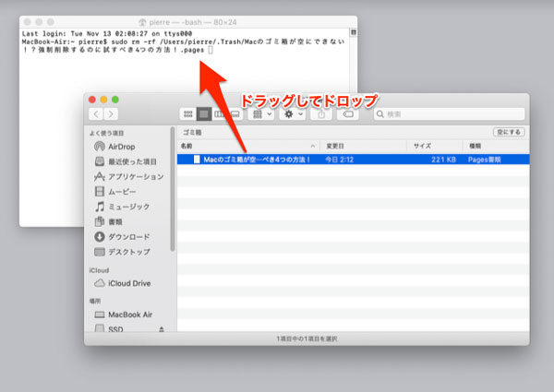Click the Finder status bar selection text
Viewport: 554px width, 392px height.
click(x=307, y=339)
